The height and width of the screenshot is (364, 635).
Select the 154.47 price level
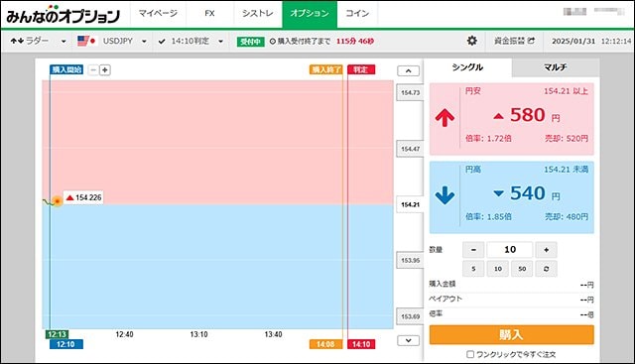tap(410, 149)
